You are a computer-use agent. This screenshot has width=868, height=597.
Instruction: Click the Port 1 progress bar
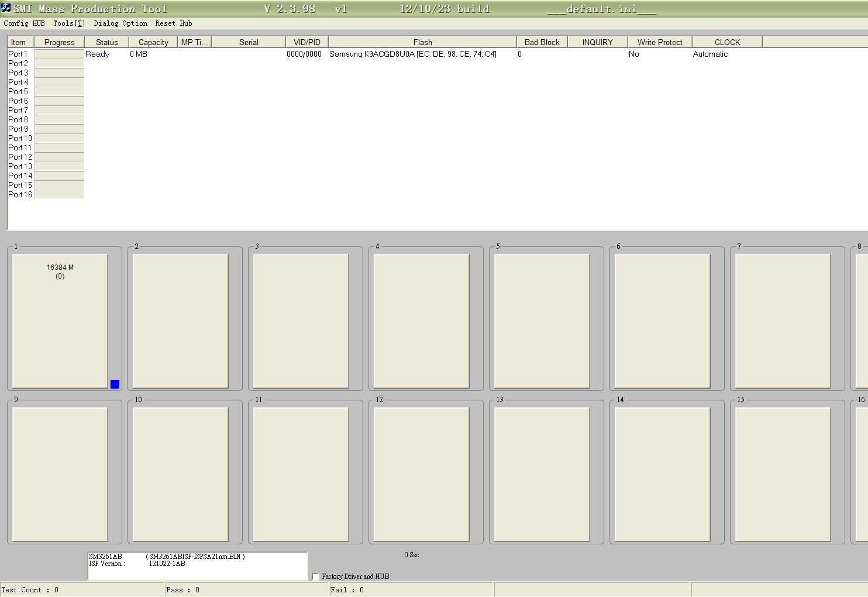click(59, 54)
